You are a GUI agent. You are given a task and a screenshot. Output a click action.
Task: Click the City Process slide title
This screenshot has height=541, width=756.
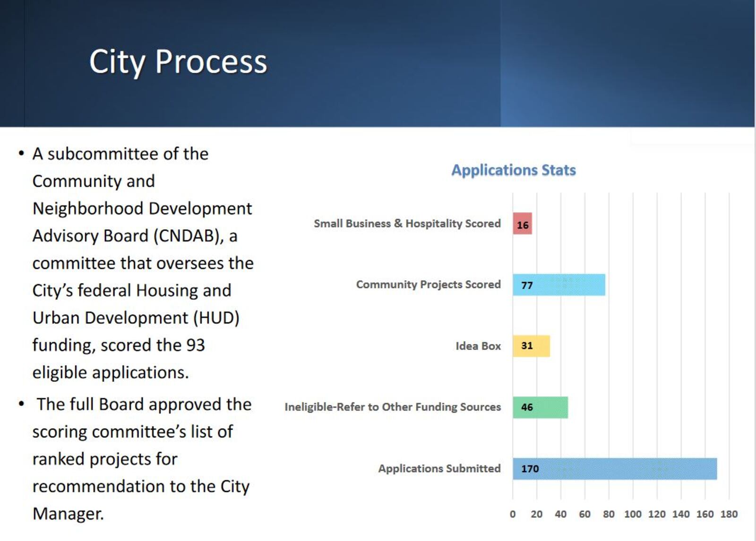(178, 61)
